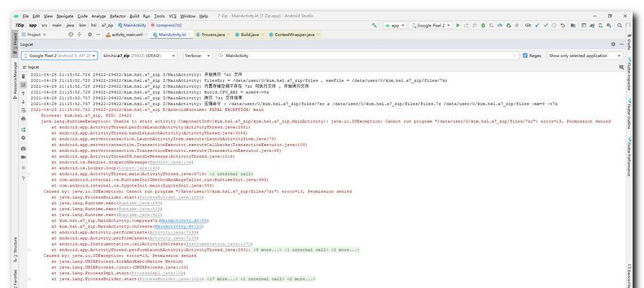Toggle scroll to end in logcat

pyautogui.click(x=23, y=84)
